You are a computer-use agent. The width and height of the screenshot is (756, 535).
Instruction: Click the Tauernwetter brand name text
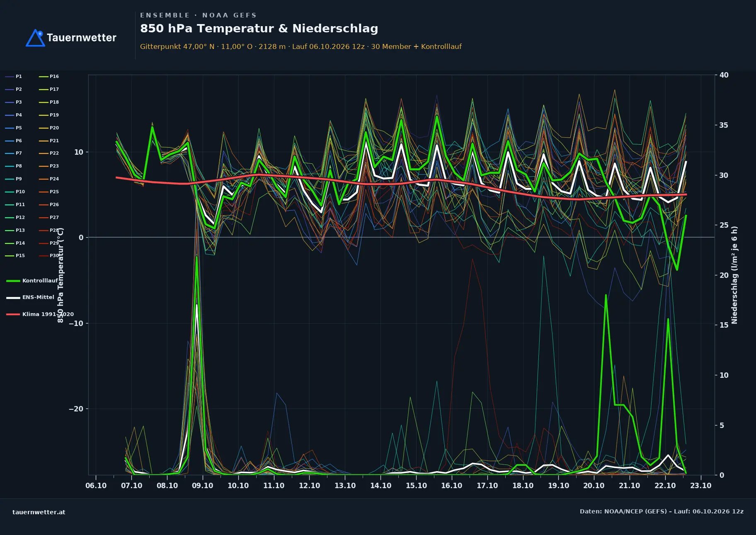tap(81, 38)
